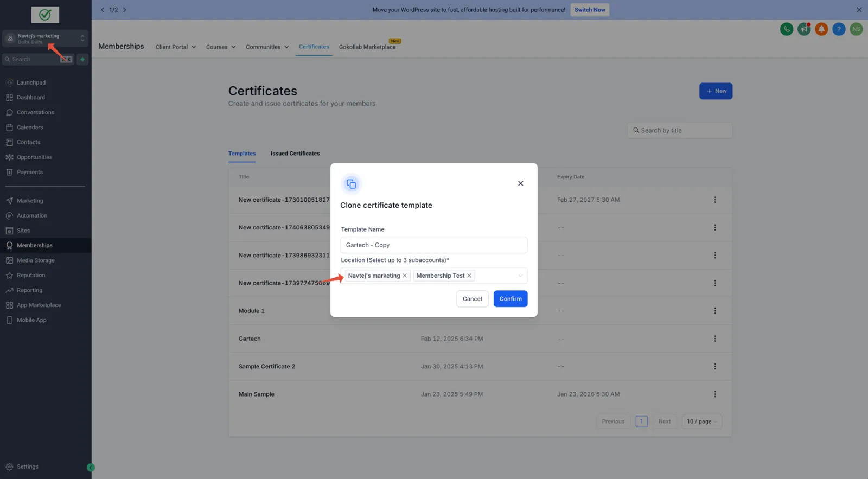Open the 10 / page size dropdown

pyautogui.click(x=701, y=421)
